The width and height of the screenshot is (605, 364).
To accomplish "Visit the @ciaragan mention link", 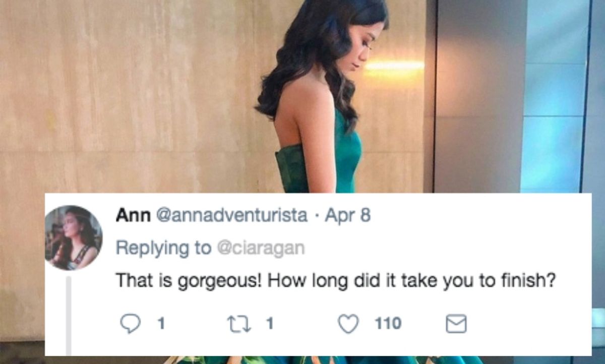I will [261, 248].
